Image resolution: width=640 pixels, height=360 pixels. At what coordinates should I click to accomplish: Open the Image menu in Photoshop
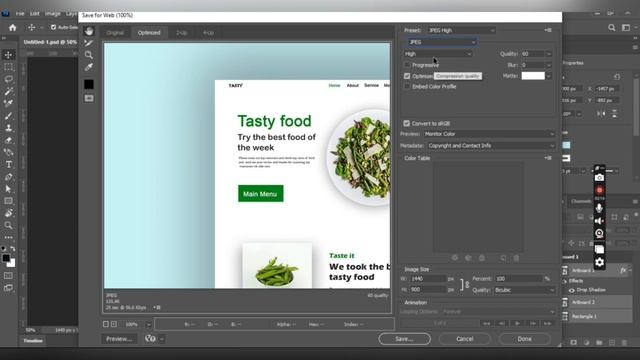click(52, 13)
